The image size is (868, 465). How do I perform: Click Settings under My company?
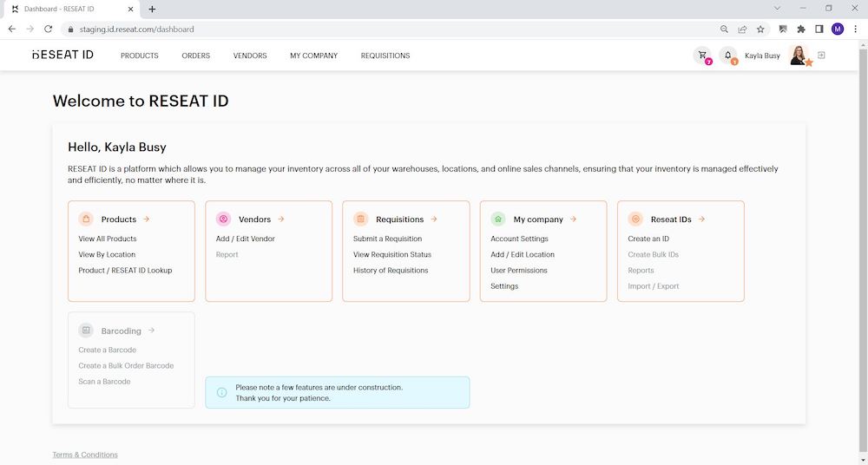[504, 286]
